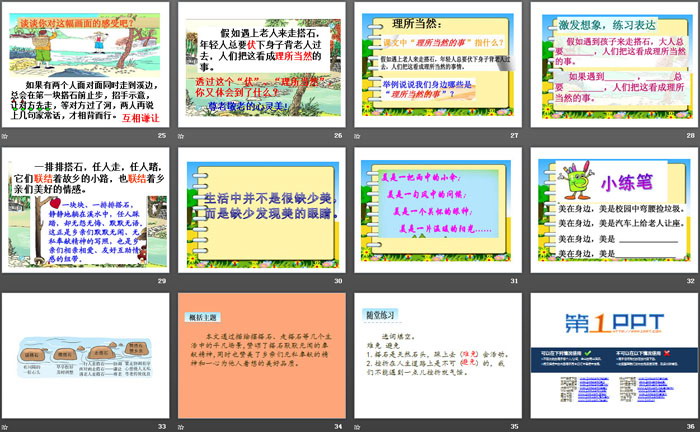
Task: Select slide 27 thumbnail titled 理所当然
Action: [x=438, y=65]
